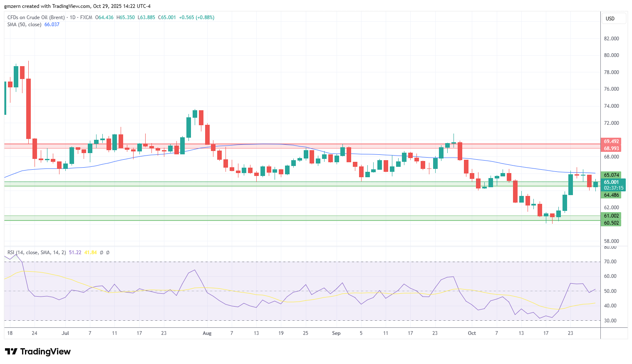Click the 60.502 support price label
The width and height of the screenshot is (632, 364).
(611, 223)
